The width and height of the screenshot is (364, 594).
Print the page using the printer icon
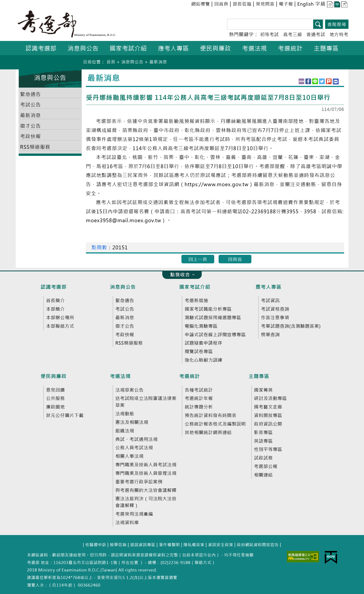pyautogui.click(x=335, y=82)
